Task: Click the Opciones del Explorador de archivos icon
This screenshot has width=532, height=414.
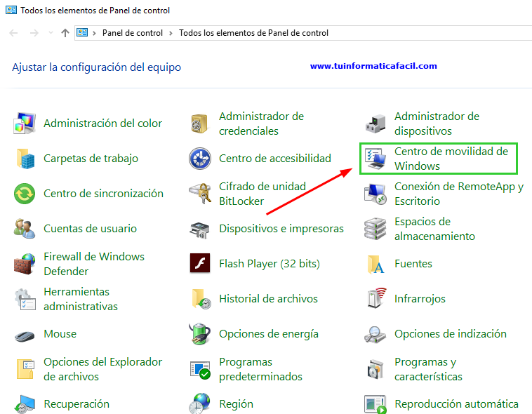Action: [x=25, y=369]
